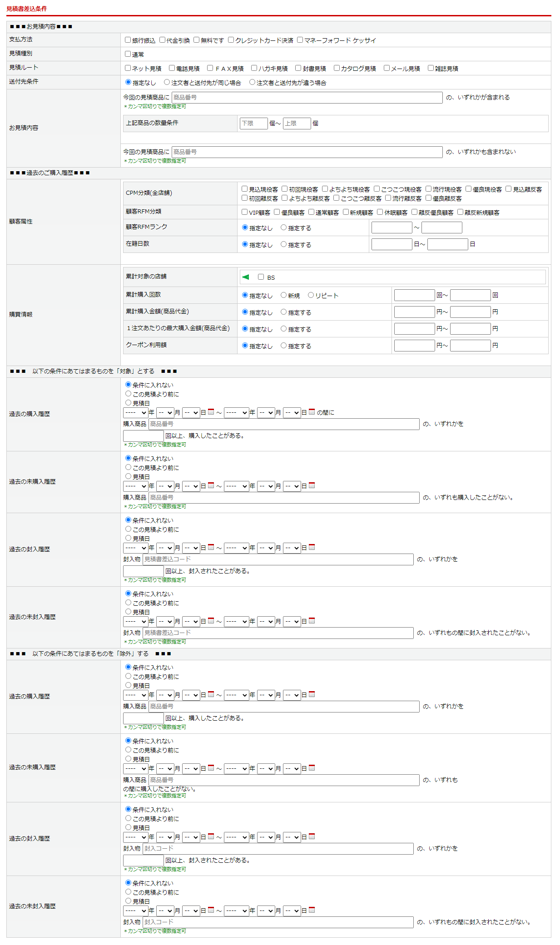Viewport: 560px width, 945px height.
Task: Open start-date calendar in 対象 過去の未封入履歴 row
Action: tap(211, 621)
